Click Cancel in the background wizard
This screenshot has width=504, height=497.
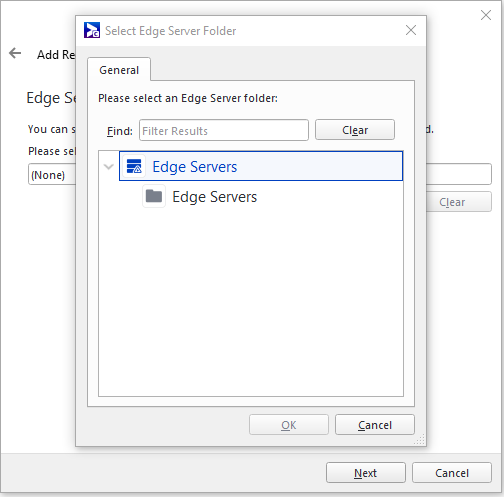452,473
